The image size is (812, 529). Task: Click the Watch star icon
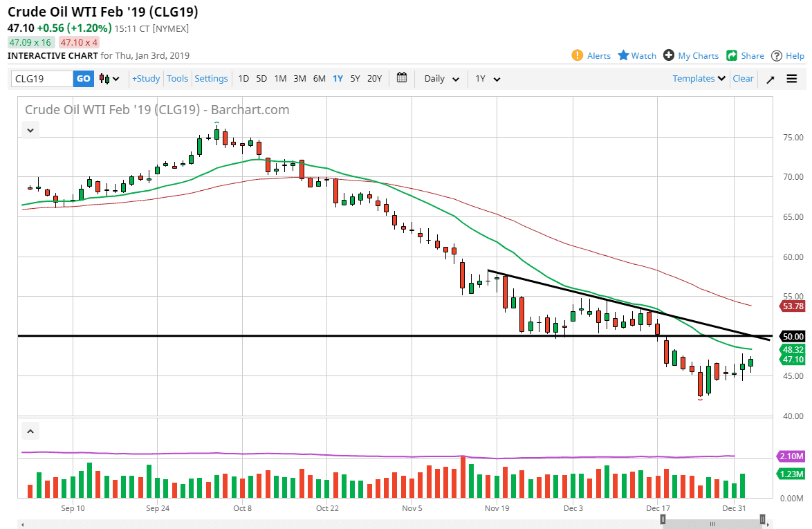coord(623,56)
